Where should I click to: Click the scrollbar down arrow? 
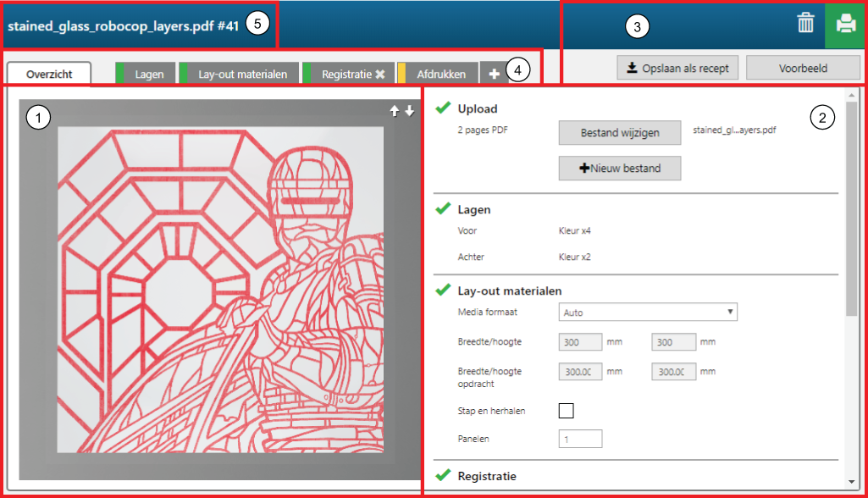851,482
